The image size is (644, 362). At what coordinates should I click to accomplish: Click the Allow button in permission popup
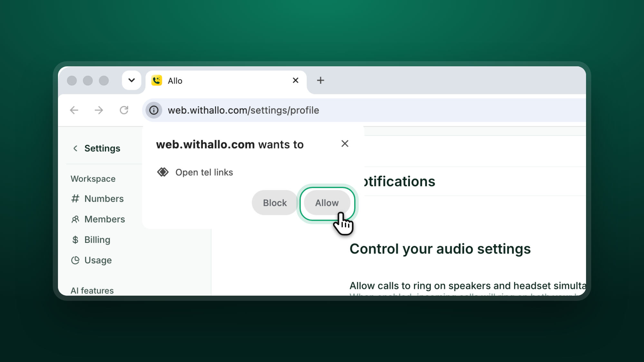pos(327,203)
